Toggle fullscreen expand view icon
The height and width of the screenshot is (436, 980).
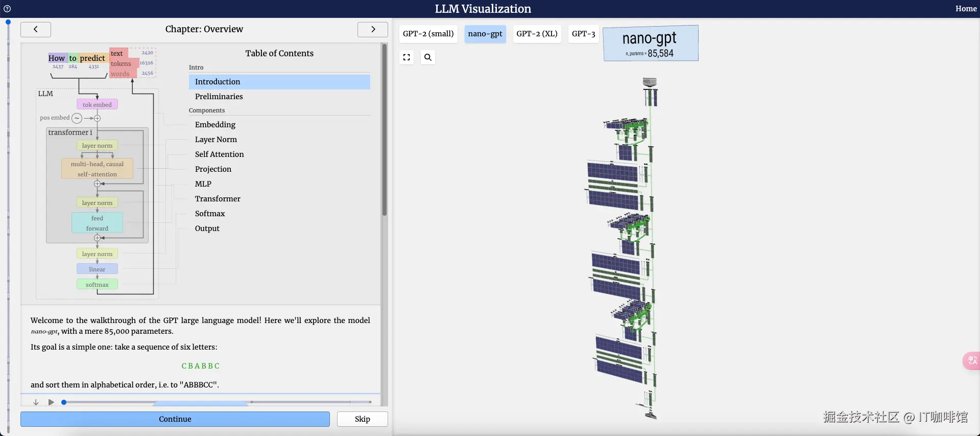(x=407, y=57)
